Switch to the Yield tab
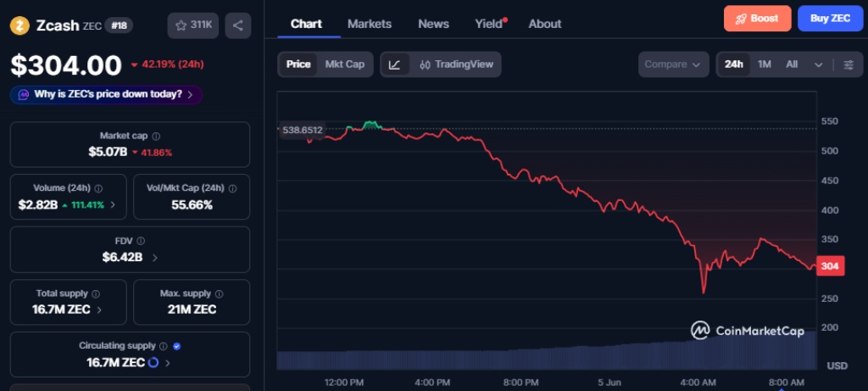Screen dimensions: 868x391 (490, 24)
